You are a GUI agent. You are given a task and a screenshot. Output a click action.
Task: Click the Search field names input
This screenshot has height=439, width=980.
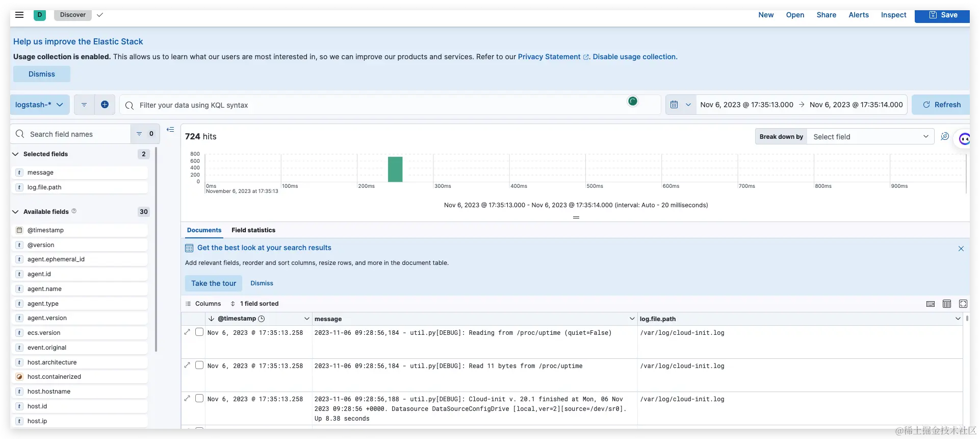71,134
